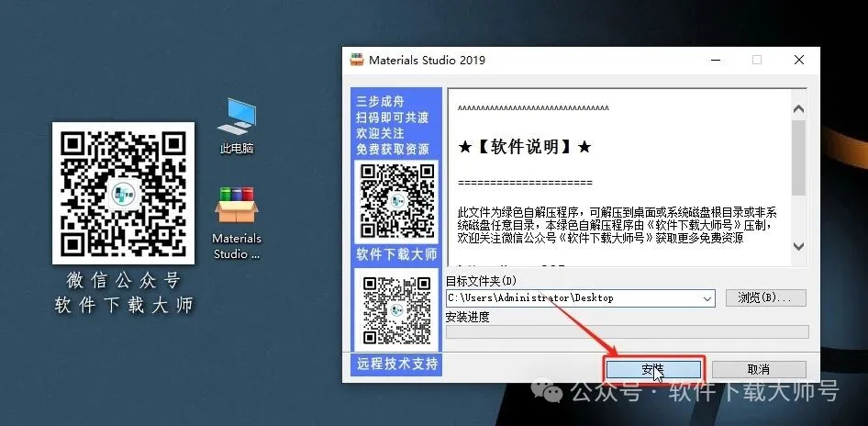Viewport: 868px width, 426px height.
Task: Click the destination folder path field
Action: tap(581, 298)
